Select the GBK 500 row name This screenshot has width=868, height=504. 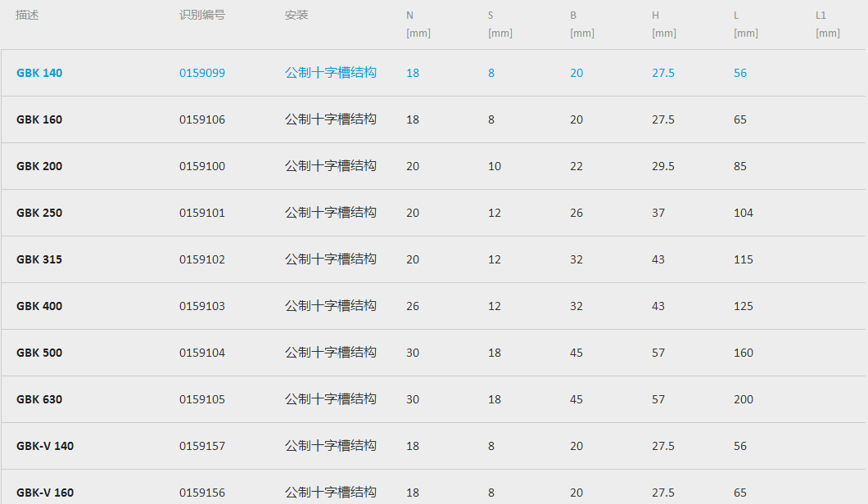[x=39, y=353]
